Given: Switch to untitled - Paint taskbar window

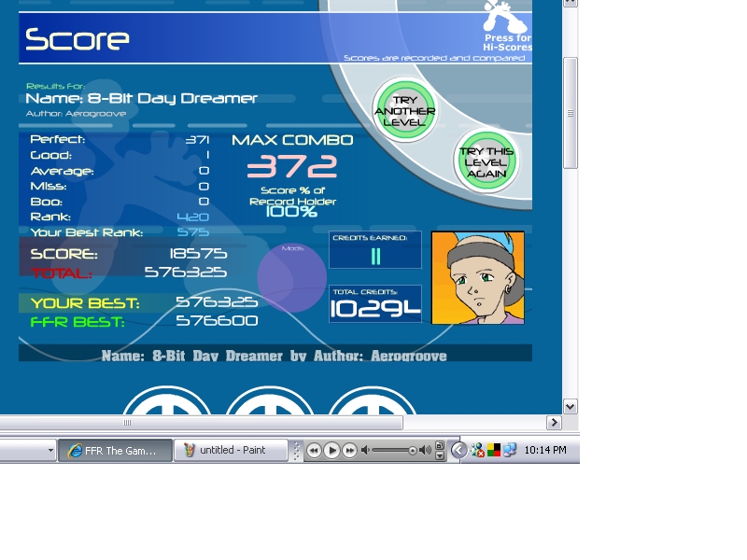Looking at the screenshot, I should click(x=231, y=451).
